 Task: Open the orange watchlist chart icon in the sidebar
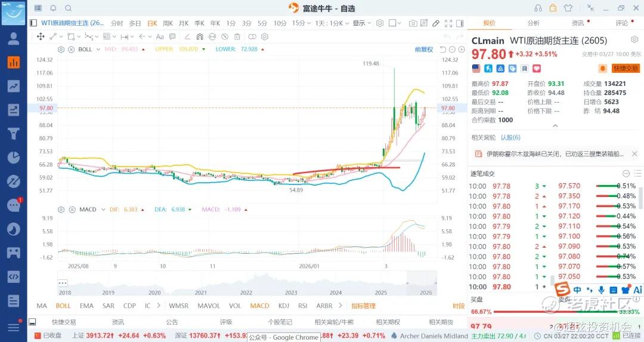[x=14, y=63]
